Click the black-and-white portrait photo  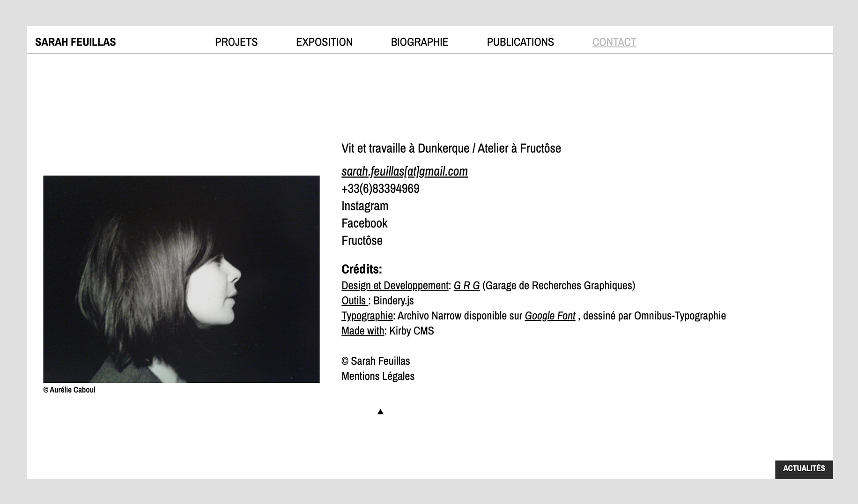point(181,279)
